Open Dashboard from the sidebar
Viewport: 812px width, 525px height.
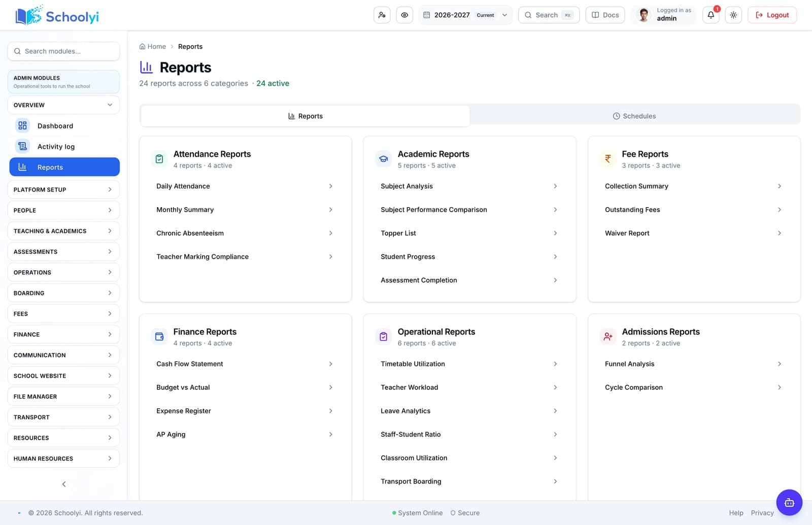pyautogui.click(x=64, y=126)
